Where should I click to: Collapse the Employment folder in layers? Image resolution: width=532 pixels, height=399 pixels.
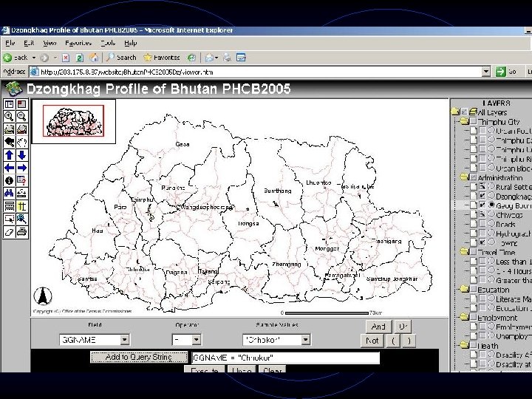tap(464, 318)
